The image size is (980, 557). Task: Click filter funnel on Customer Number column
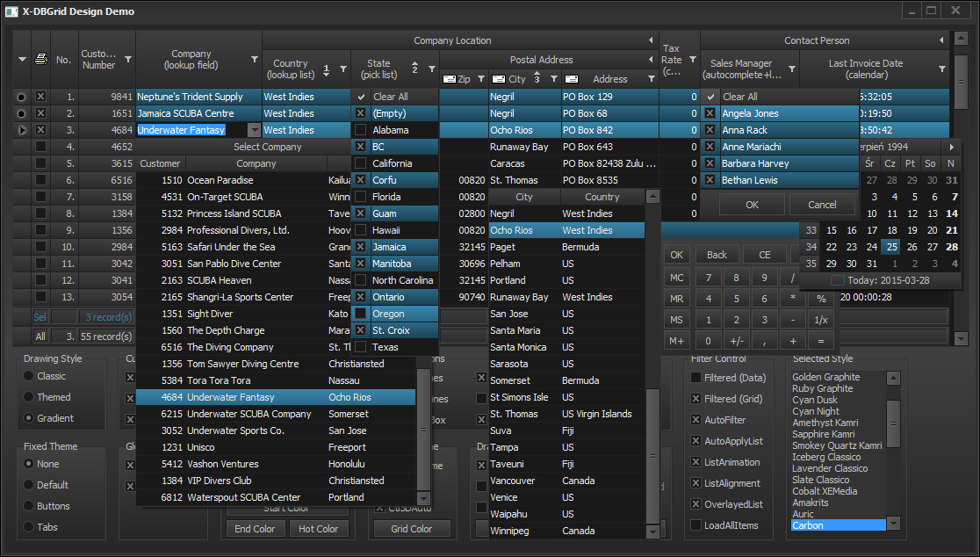(x=128, y=60)
